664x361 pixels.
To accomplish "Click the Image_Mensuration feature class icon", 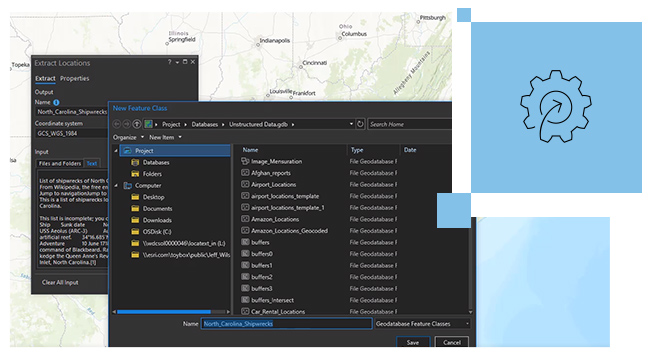I will click(x=245, y=161).
